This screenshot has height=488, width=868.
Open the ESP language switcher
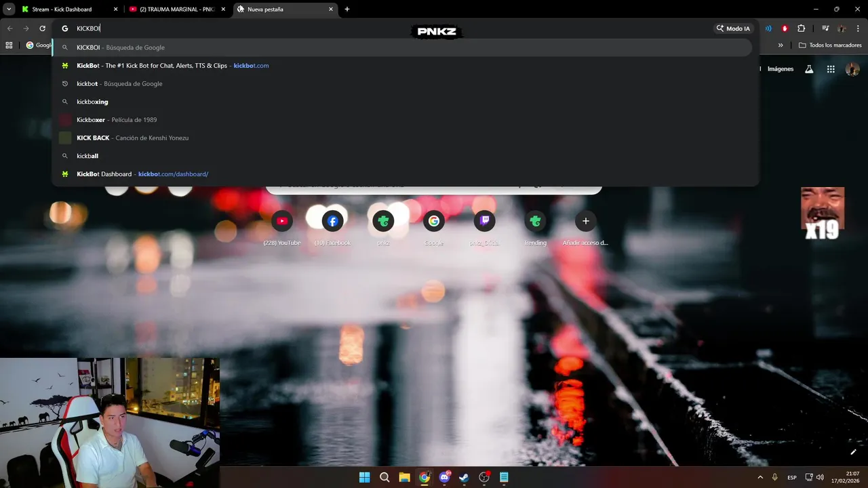(x=792, y=477)
